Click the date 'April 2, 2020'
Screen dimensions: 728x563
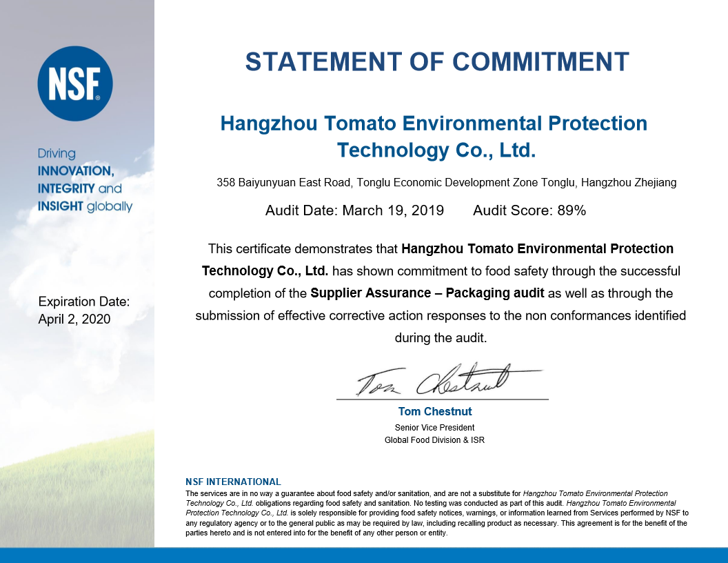click(74, 319)
